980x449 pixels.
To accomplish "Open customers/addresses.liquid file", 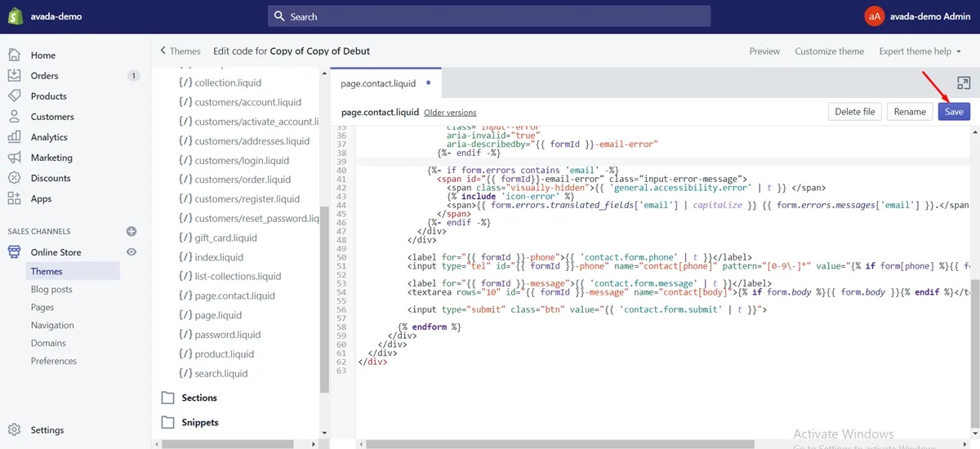I will pos(252,141).
